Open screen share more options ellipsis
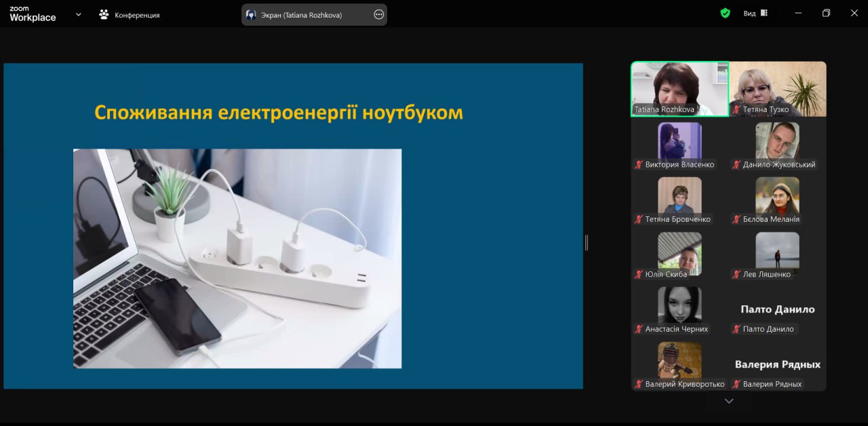 pos(378,14)
